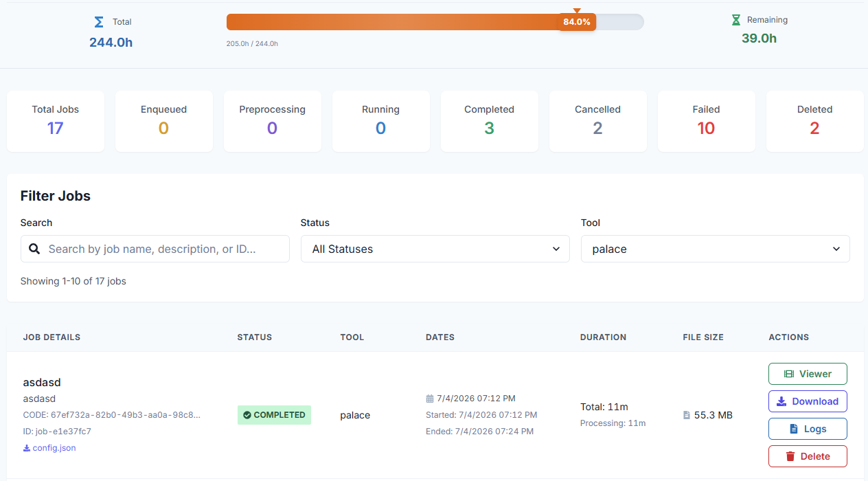Image resolution: width=868 pixels, height=481 pixels.
Task: Open the Tool filter dropdown showing palace
Action: pos(716,249)
